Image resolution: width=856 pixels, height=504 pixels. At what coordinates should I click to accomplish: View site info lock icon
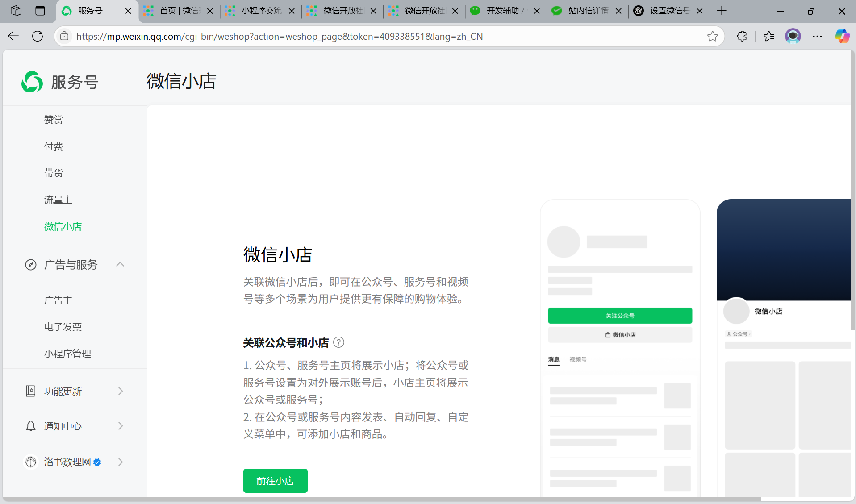click(64, 36)
